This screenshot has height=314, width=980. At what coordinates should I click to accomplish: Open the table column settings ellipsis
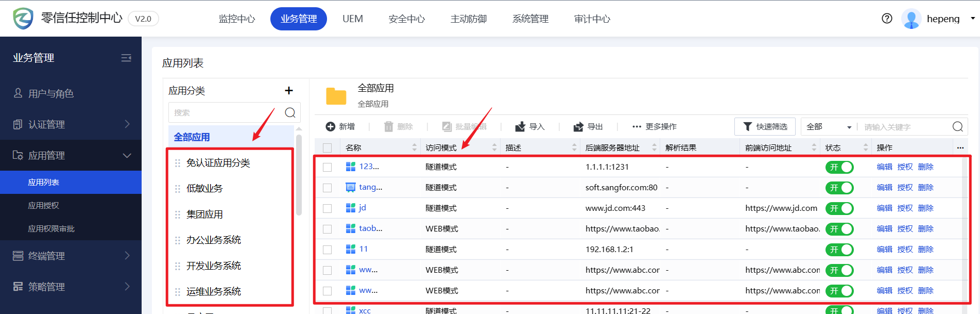[x=960, y=148]
